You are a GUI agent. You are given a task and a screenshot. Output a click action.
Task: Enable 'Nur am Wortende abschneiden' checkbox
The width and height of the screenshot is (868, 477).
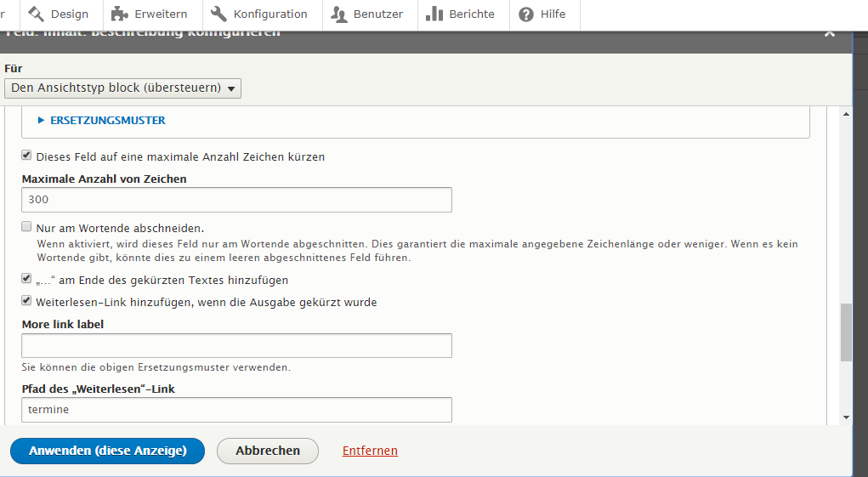pos(26,228)
